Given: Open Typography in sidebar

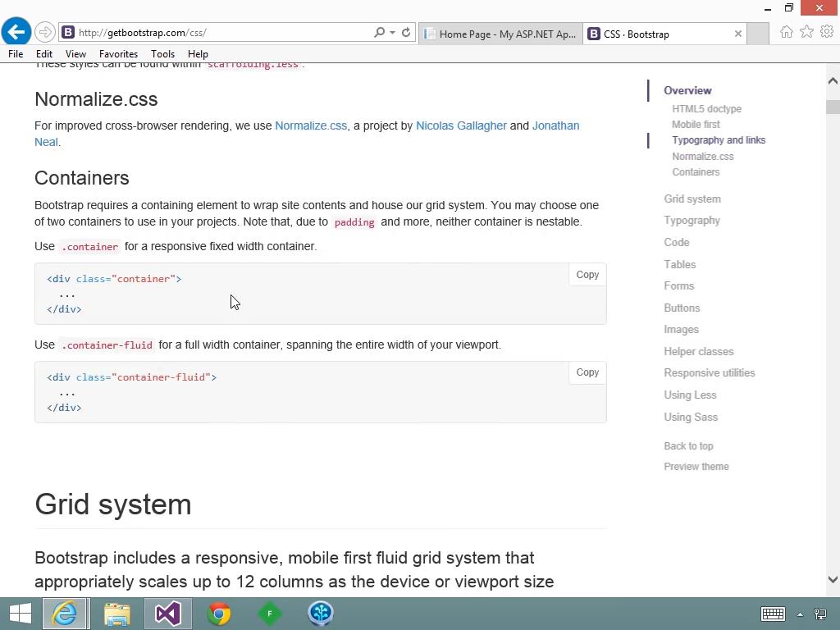Looking at the screenshot, I should tap(692, 221).
